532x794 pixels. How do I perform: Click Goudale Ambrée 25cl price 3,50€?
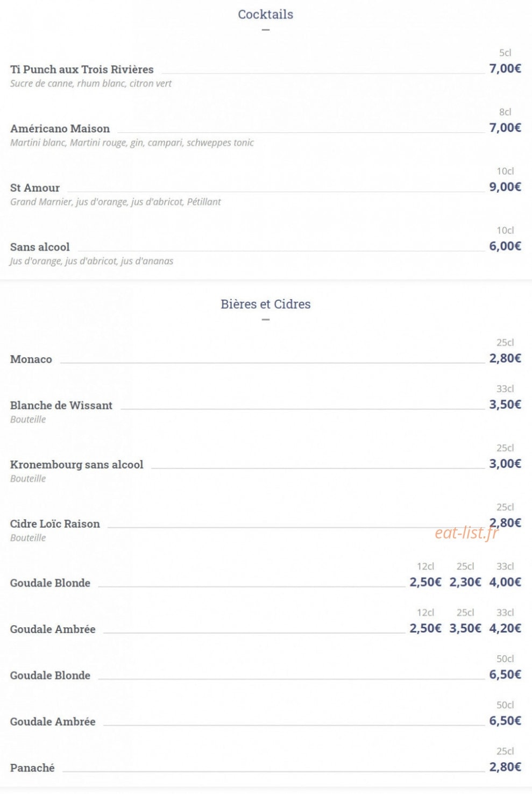click(x=465, y=628)
